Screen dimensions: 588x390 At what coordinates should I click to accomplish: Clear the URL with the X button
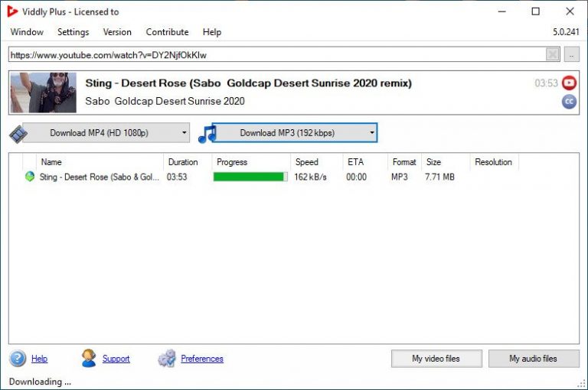click(x=552, y=55)
